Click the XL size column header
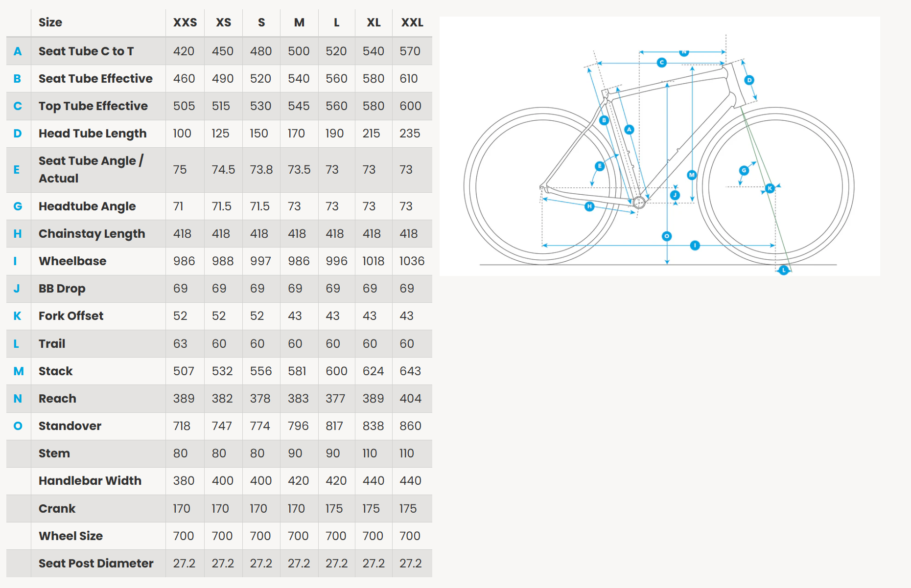The height and width of the screenshot is (588, 911). click(374, 23)
